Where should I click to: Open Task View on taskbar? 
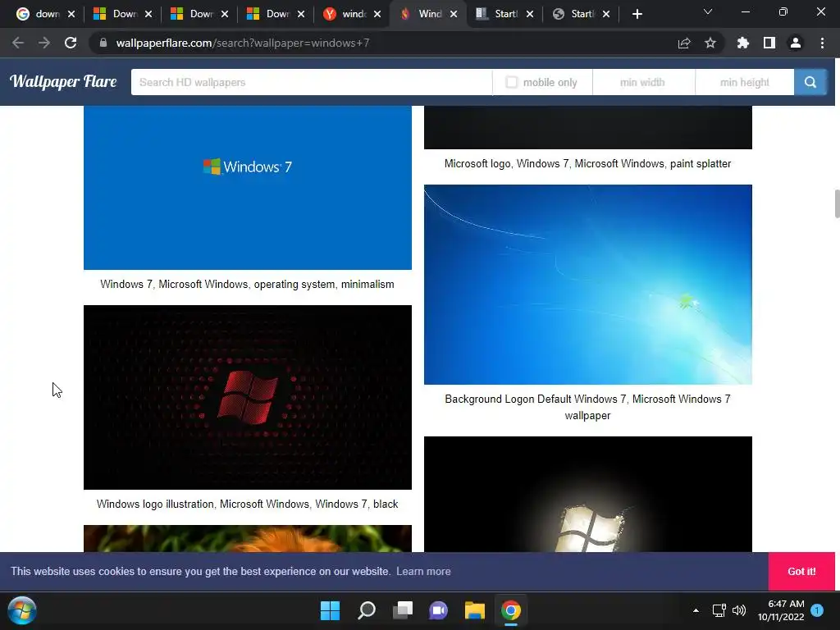pos(403,610)
